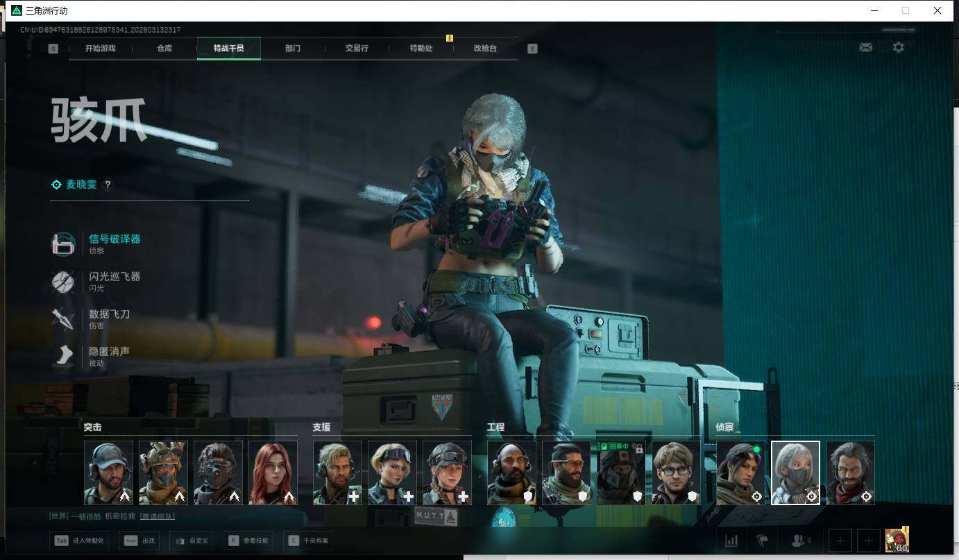Screen dimensions: 959x560
Task: Open the 交易行 tab
Action: (357, 49)
